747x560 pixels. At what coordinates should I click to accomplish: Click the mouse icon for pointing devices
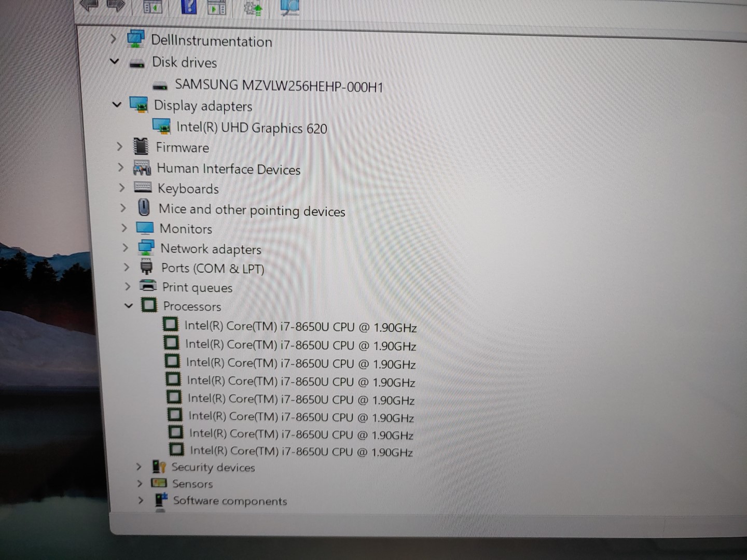pyautogui.click(x=144, y=207)
